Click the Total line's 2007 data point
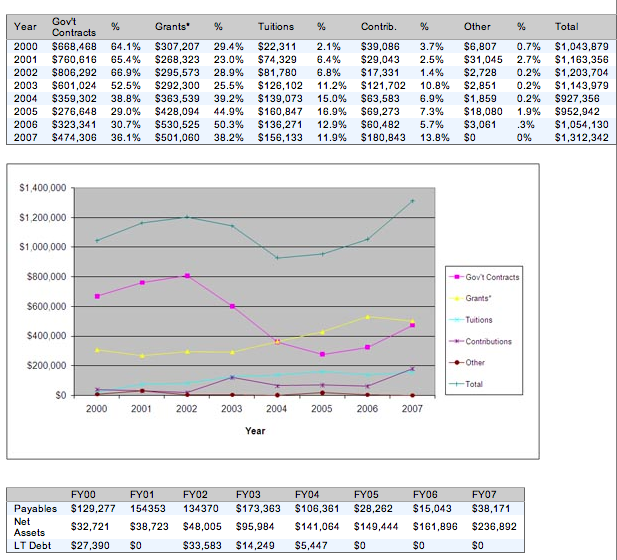 pos(412,201)
